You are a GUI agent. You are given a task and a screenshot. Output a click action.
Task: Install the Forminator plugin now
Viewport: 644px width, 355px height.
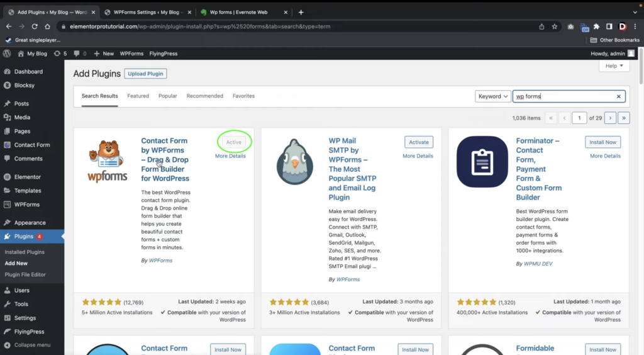coord(602,142)
